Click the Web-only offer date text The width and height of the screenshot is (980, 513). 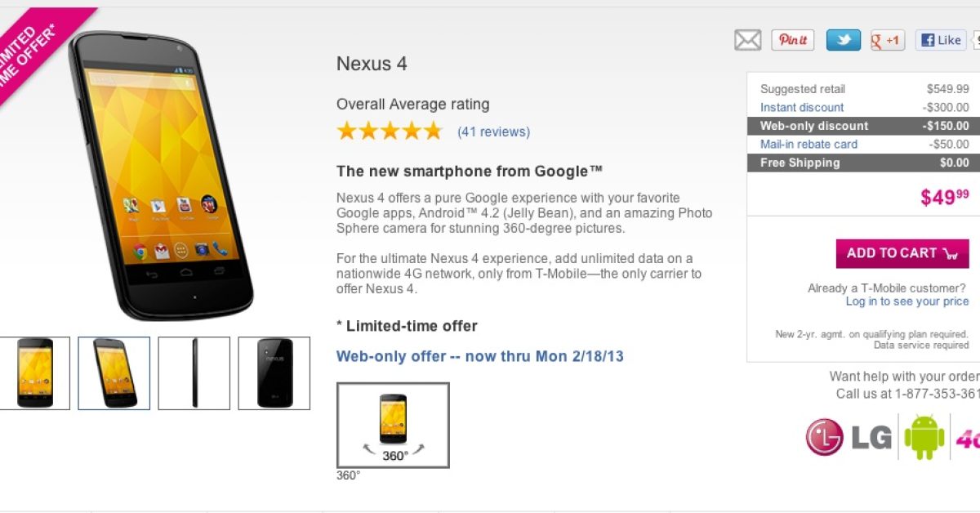[480, 356]
